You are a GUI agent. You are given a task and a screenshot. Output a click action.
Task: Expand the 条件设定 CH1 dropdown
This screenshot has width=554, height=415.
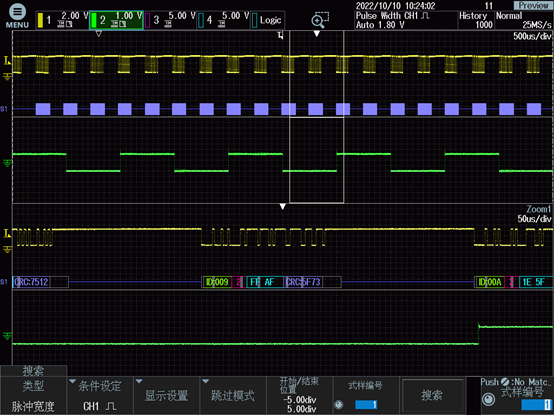(x=100, y=395)
